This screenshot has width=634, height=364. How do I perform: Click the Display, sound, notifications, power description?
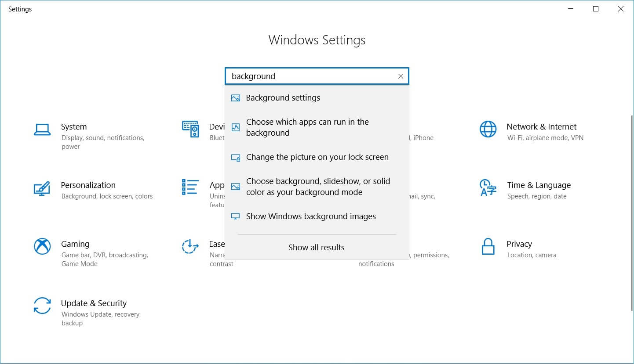tap(102, 142)
